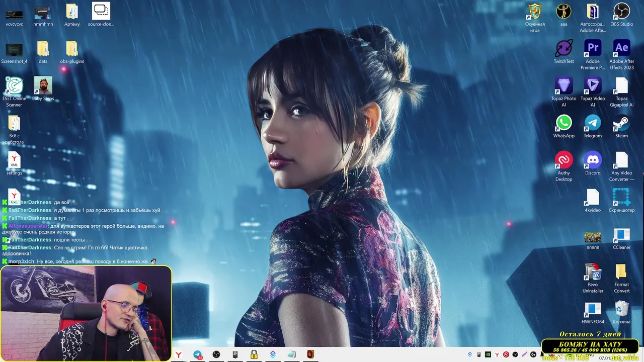The width and height of the screenshot is (644, 362).
Task: Launch the TwitchTest shortcut
Action: [563, 52]
